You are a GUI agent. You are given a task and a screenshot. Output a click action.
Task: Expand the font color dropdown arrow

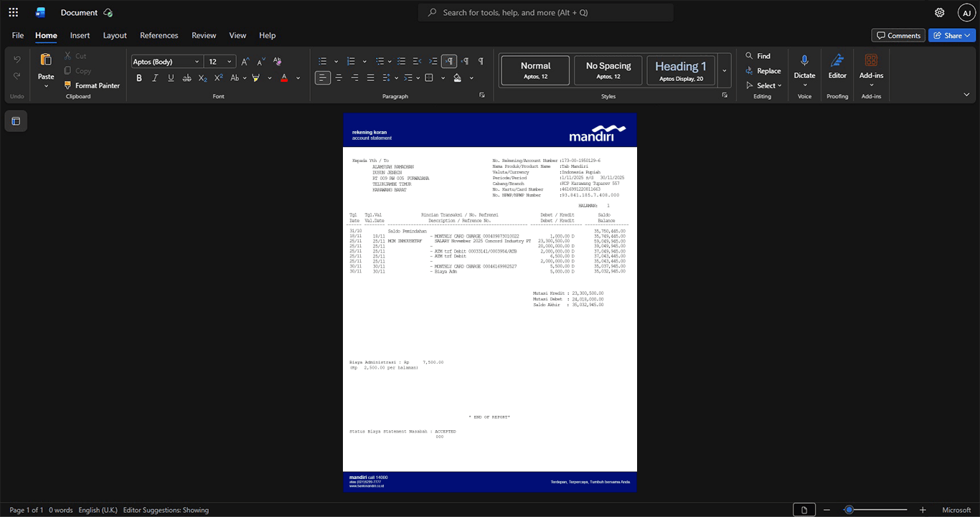[x=298, y=77]
